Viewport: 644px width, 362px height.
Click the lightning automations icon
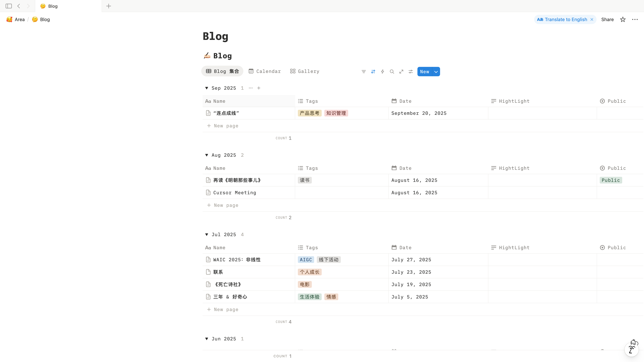click(382, 72)
